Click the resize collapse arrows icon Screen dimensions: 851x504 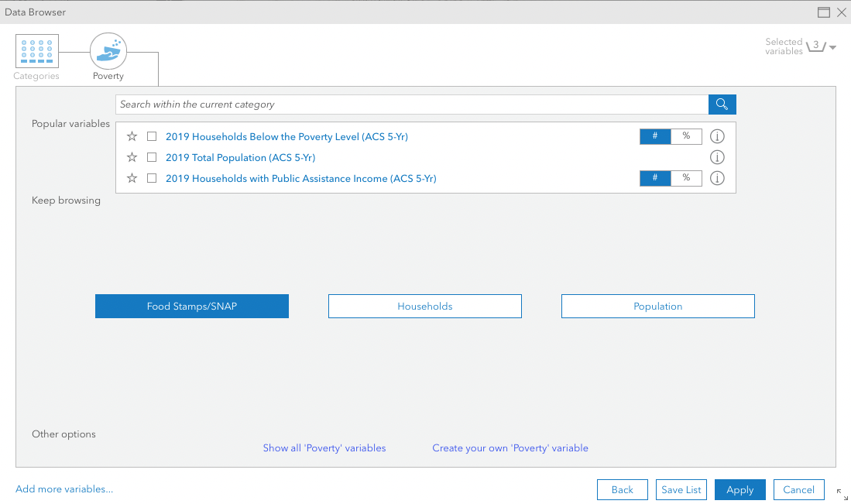(x=842, y=494)
